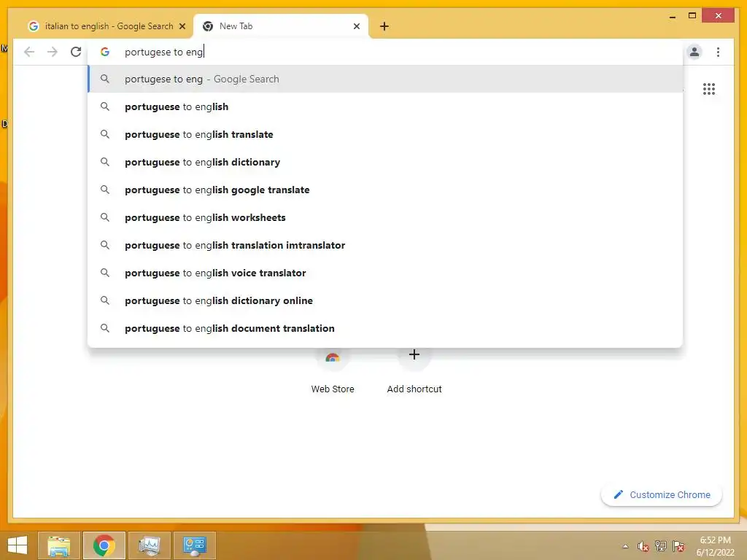The height and width of the screenshot is (560, 747).
Task: Select suggestion 'portuguese to english translate'
Action: click(x=385, y=134)
